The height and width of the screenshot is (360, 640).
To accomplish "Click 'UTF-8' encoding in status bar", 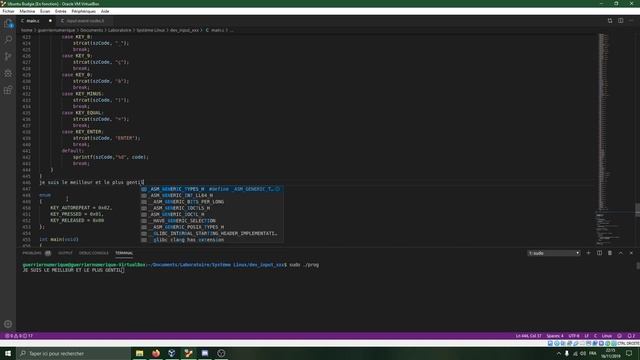I will coord(574,336).
